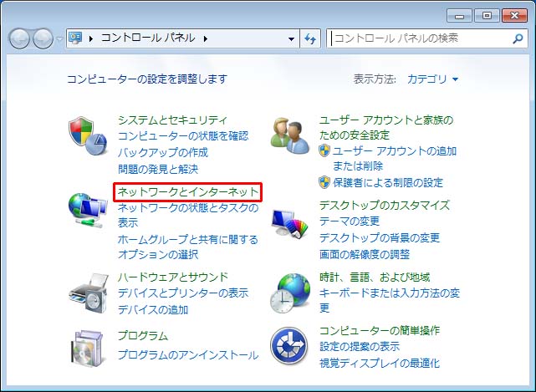536x392 pixels.
Task: Open the User Accounts people icon
Action: tap(290, 135)
